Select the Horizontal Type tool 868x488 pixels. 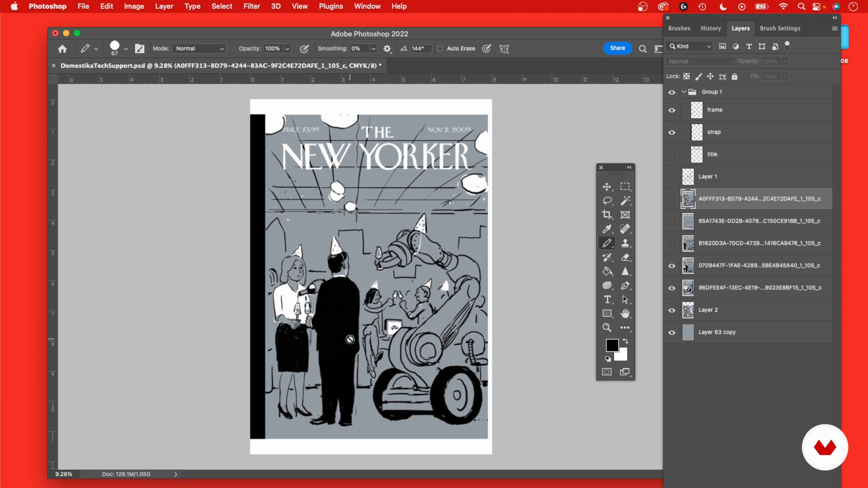point(607,300)
